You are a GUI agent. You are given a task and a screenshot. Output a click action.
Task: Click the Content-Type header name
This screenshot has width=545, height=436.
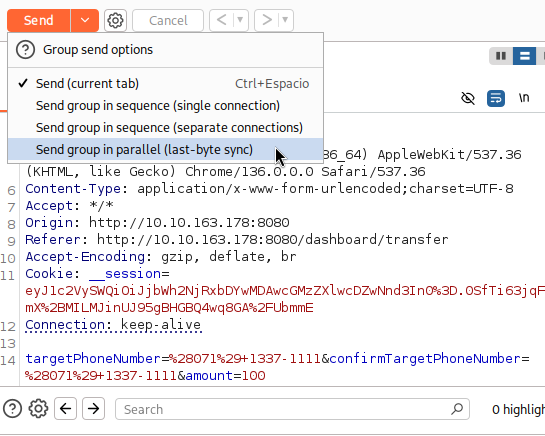[73, 189]
